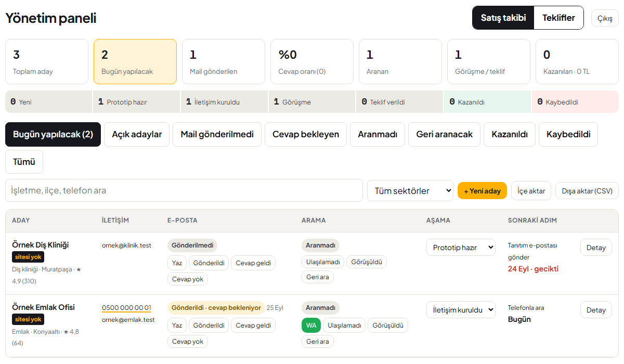The height and width of the screenshot is (364, 624).
Task: Click the green Kazanıldı pipeline stage counter
Action: [488, 102]
